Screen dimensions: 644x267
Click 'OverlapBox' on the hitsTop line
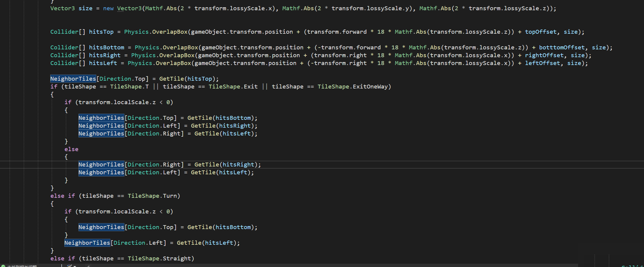click(x=170, y=32)
